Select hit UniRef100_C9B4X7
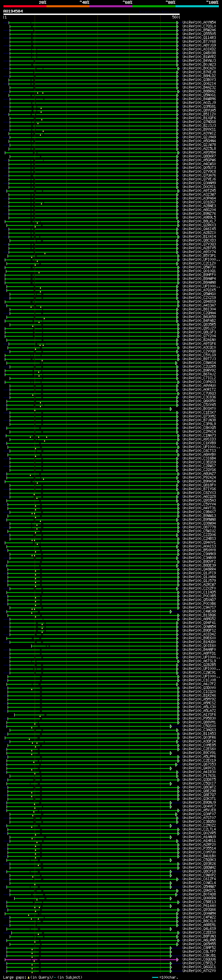The height and width of the screenshot is (980, 222). pyautogui.click(x=199, y=512)
